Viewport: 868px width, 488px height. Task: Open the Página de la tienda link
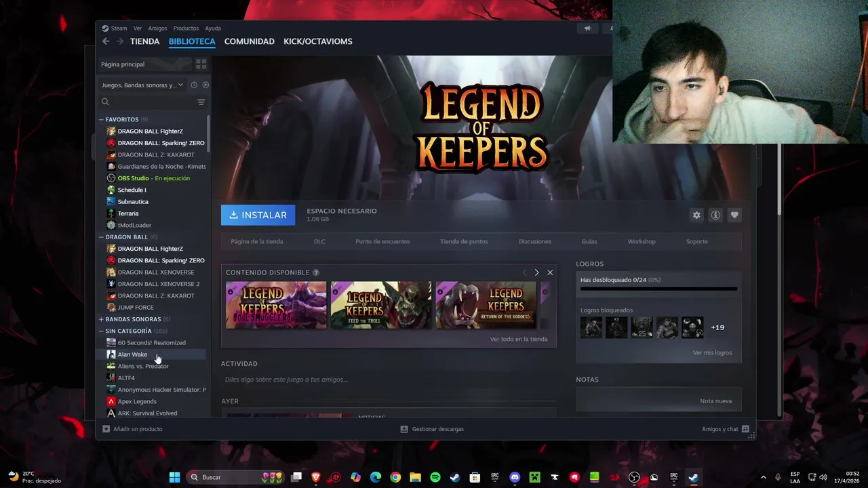pyautogui.click(x=257, y=241)
